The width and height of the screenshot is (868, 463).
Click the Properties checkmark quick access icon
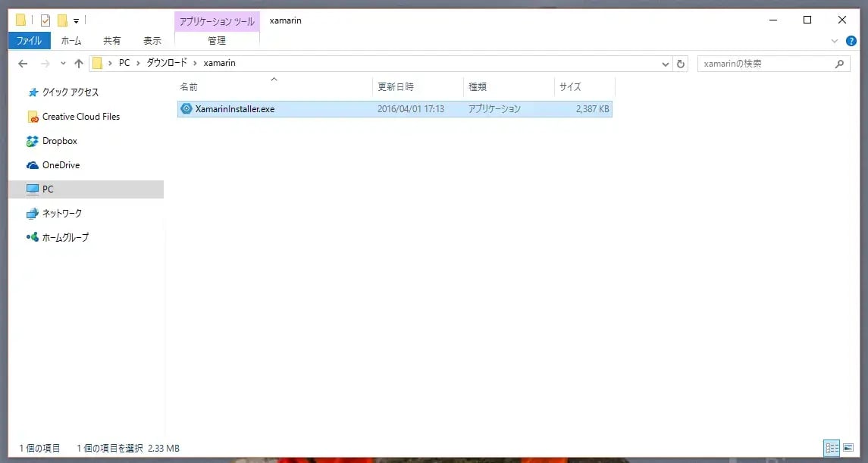coord(45,20)
